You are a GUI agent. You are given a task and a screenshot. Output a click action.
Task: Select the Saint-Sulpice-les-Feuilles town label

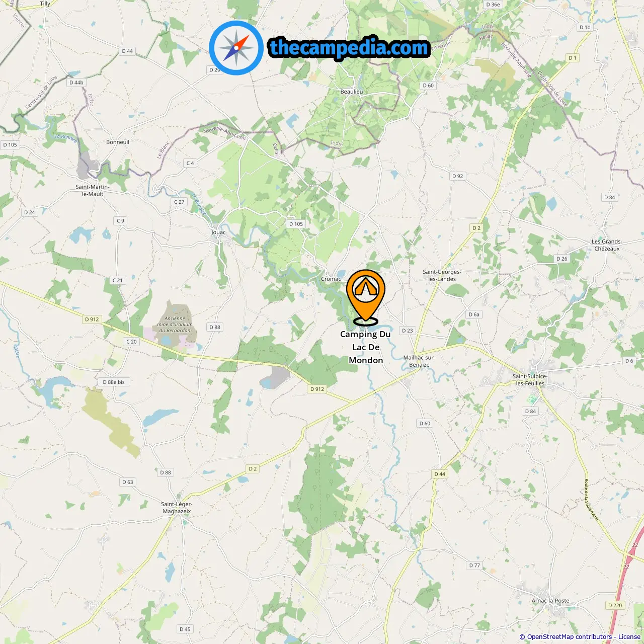pos(530,379)
